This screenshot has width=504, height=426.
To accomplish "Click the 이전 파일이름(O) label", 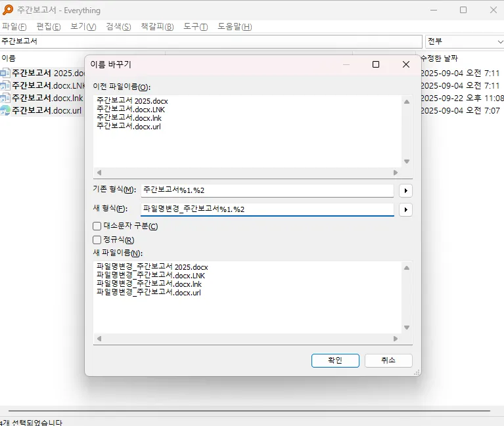I will [x=122, y=87].
